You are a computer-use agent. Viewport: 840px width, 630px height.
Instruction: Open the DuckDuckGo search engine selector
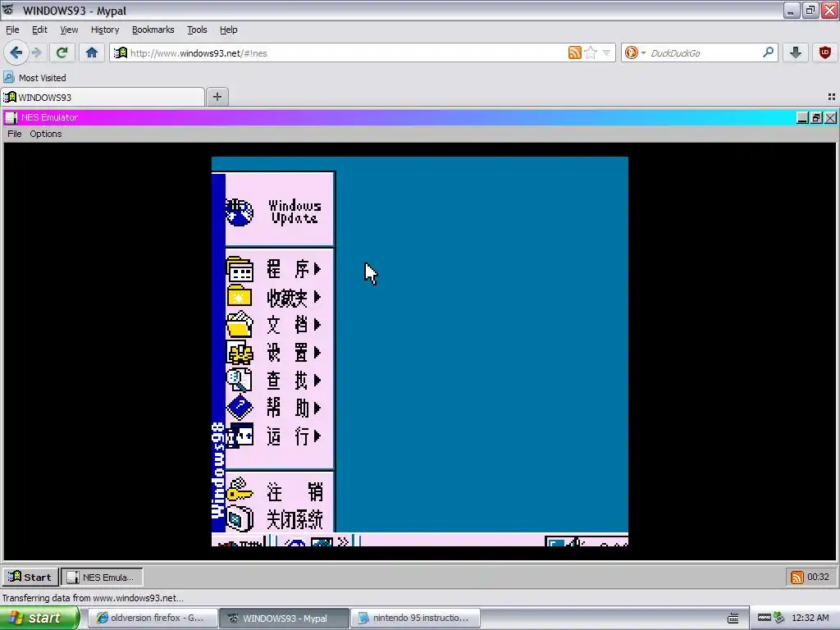click(x=636, y=52)
